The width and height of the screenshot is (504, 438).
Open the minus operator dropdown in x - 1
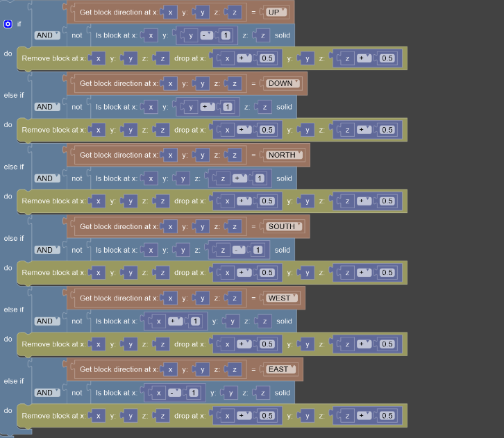click(x=174, y=393)
